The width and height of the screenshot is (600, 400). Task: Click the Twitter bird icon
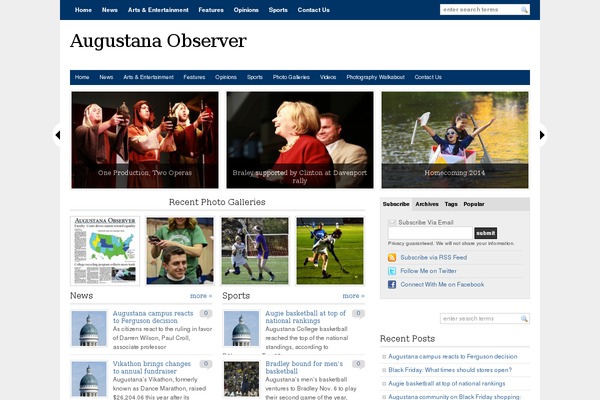click(x=392, y=271)
